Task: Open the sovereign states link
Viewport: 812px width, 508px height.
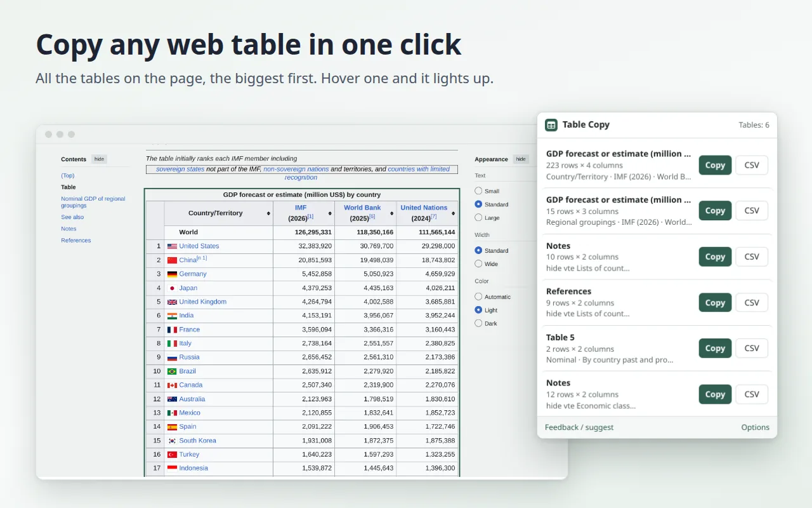Action: 180,170
